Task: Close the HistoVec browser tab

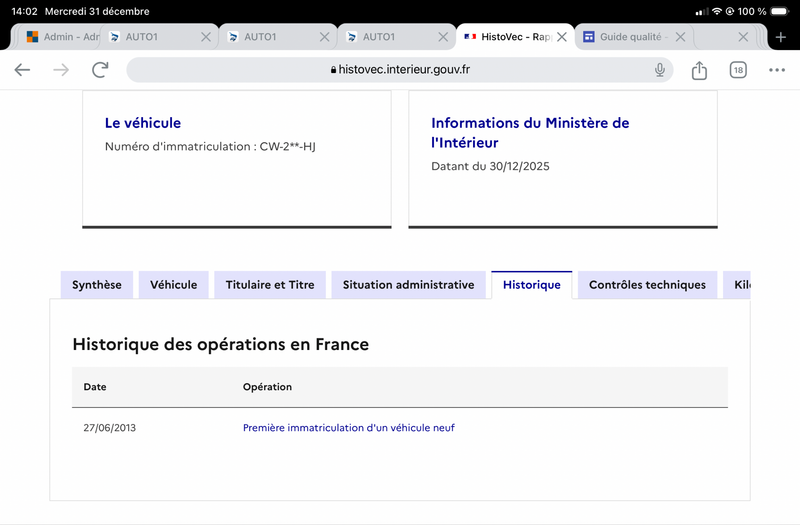Action: (562, 37)
